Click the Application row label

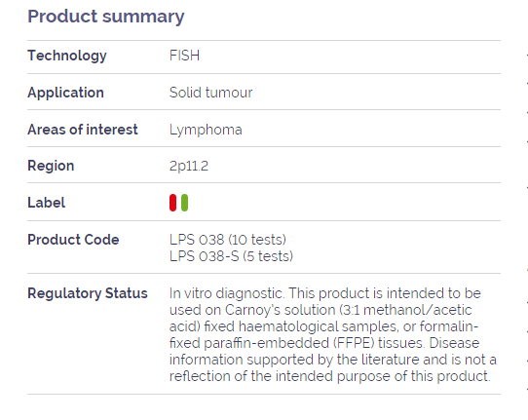pyautogui.click(x=65, y=93)
